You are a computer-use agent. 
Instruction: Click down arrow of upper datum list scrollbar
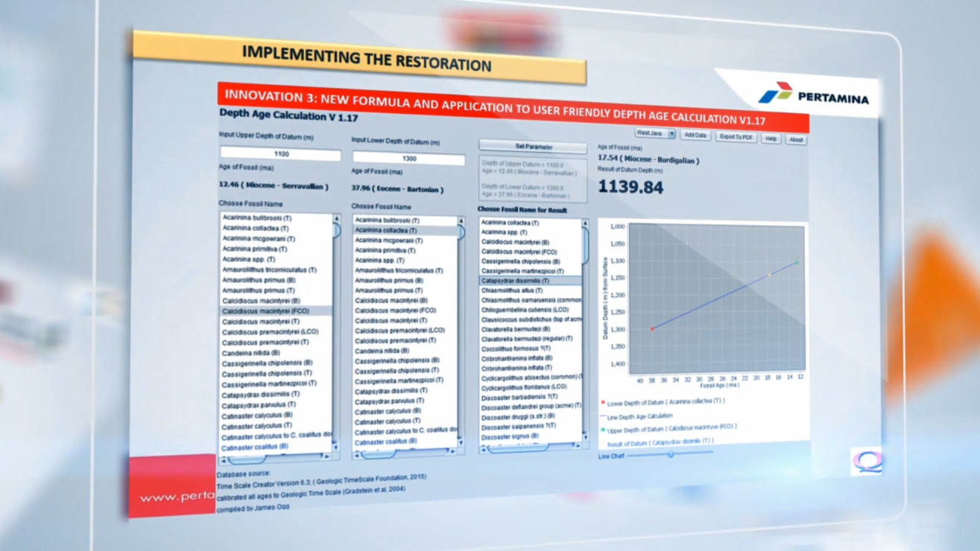point(335,447)
